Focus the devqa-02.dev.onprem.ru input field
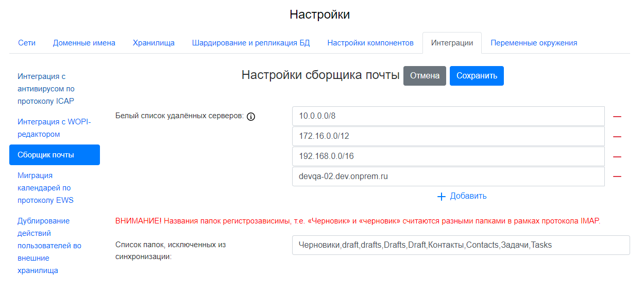Screen dimensions: 644x289 [448, 176]
